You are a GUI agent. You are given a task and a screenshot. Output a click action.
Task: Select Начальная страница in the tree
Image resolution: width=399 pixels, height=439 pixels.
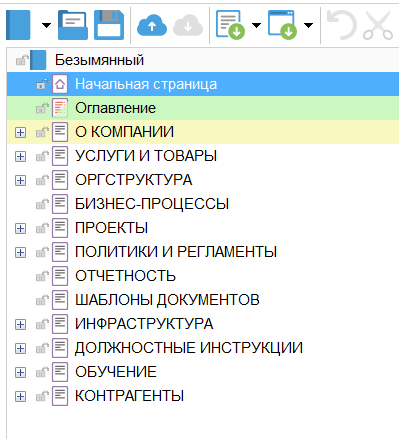(x=146, y=84)
